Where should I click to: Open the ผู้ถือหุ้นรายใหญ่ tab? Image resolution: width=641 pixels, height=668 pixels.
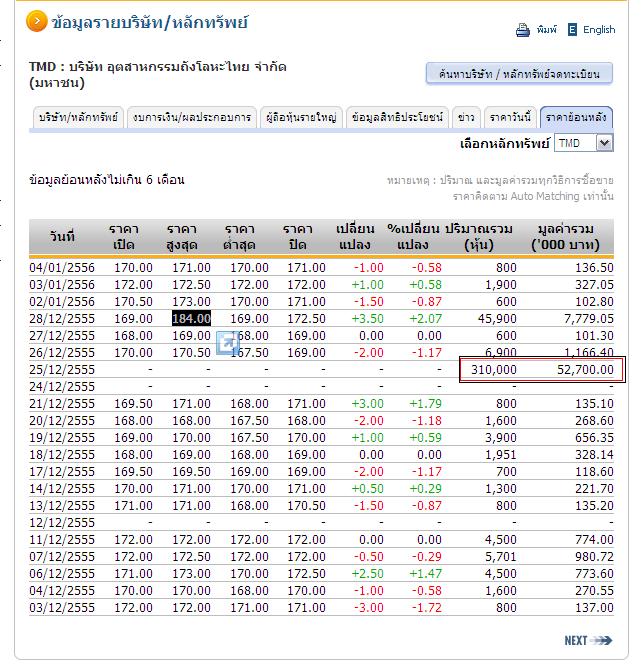301,117
